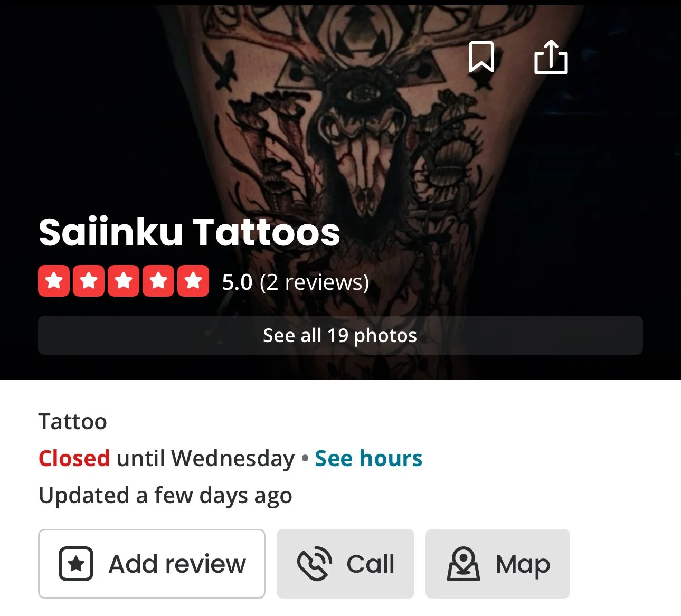Open the See hours link
Viewport: 681px width, 616px height.
coord(368,458)
